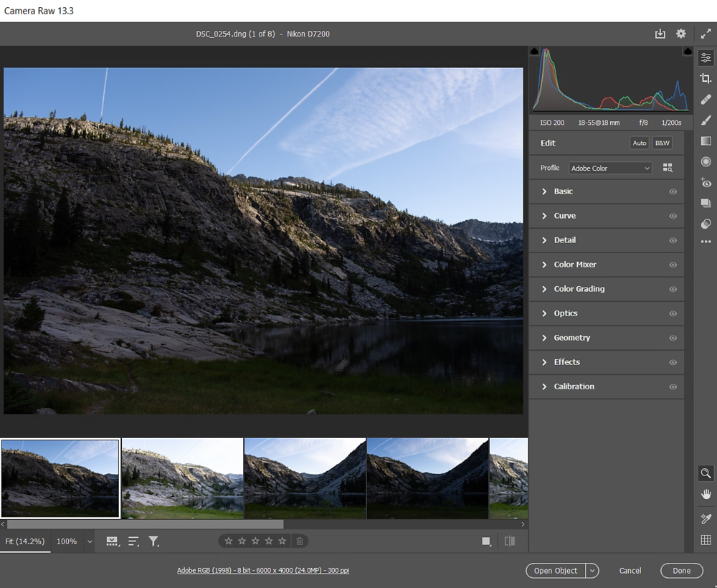717x588 pixels.
Task: Open the Adobe RGB workflow options link
Action: click(263, 569)
